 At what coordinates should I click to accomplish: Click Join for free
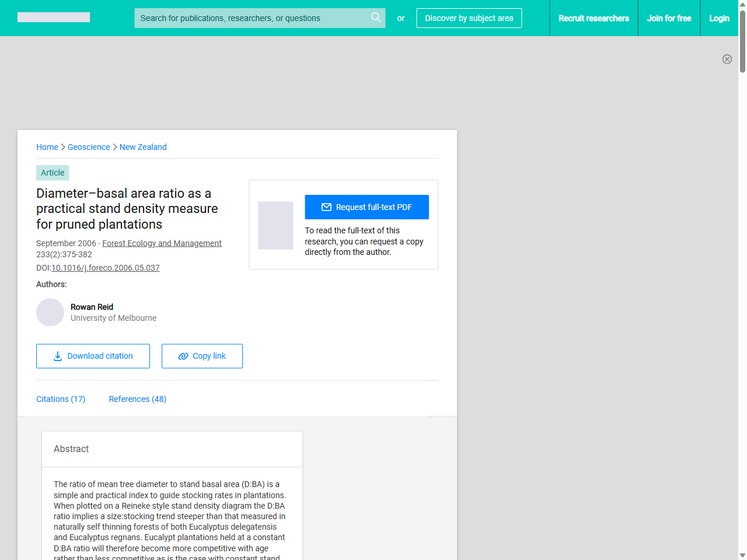click(x=669, y=18)
